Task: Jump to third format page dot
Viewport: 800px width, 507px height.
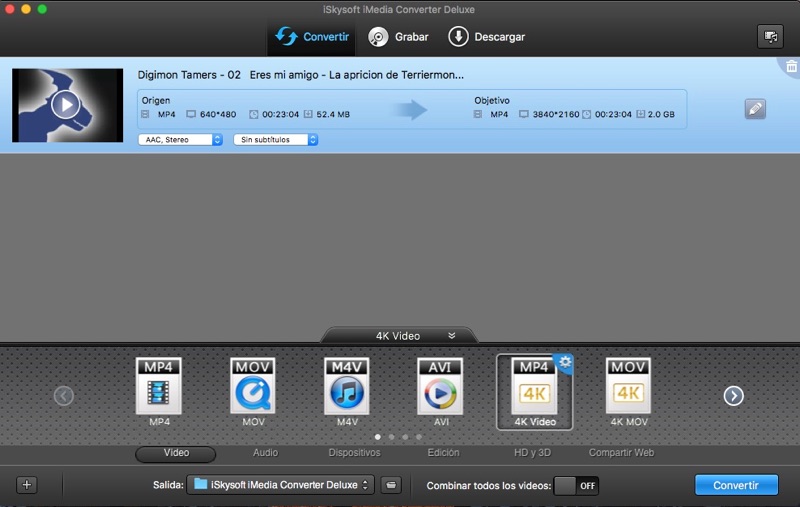Action: click(405, 437)
